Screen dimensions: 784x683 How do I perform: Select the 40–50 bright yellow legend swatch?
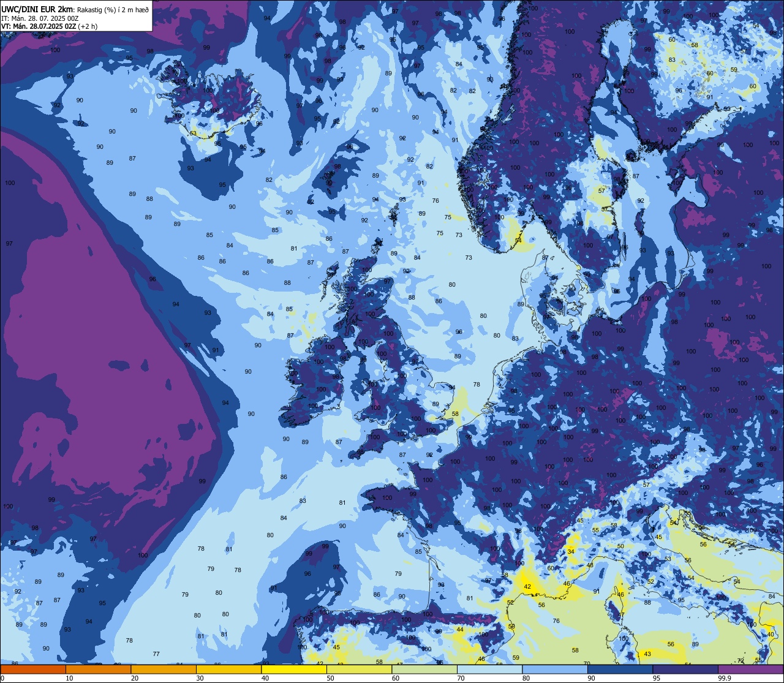[x=294, y=670]
